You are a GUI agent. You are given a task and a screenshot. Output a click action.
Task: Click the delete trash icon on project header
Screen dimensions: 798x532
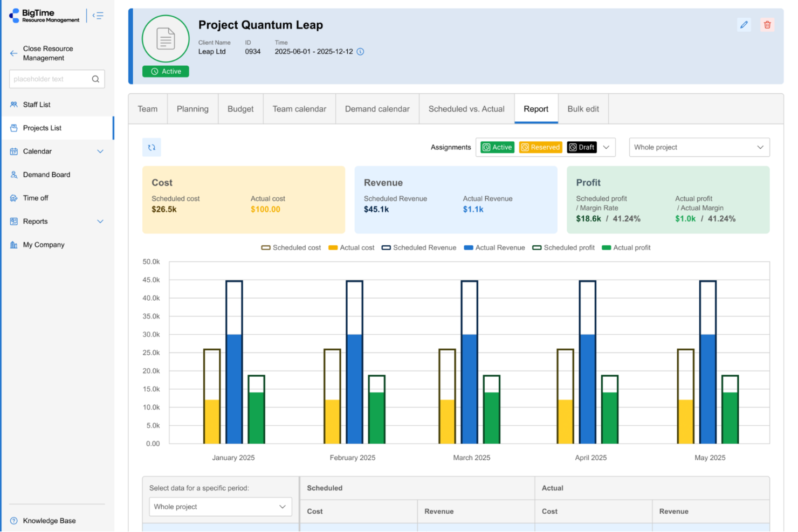click(x=767, y=25)
